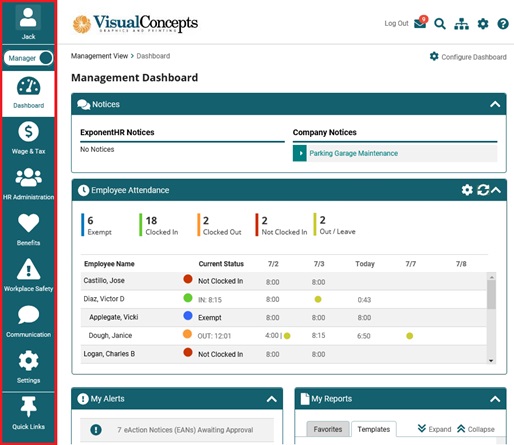This screenshot has height=445, width=514.
Task: Expand the Parking Garage Maintenance notice arrow
Action: coord(300,153)
